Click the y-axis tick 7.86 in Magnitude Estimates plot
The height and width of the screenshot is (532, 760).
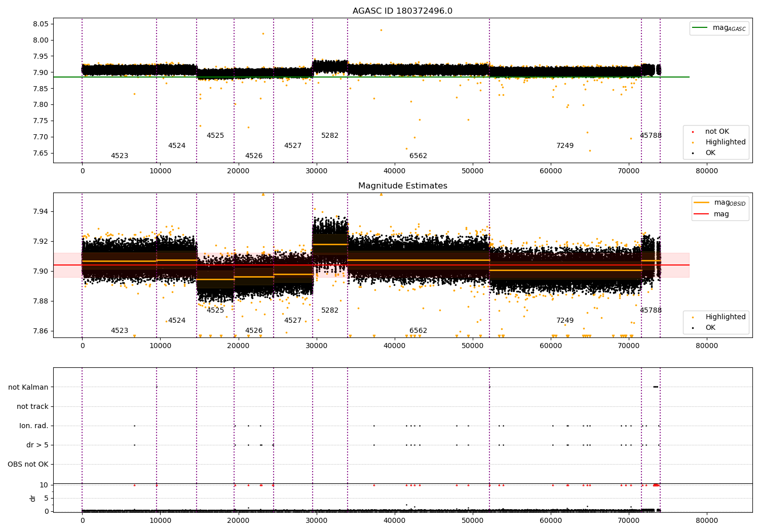[41, 331]
